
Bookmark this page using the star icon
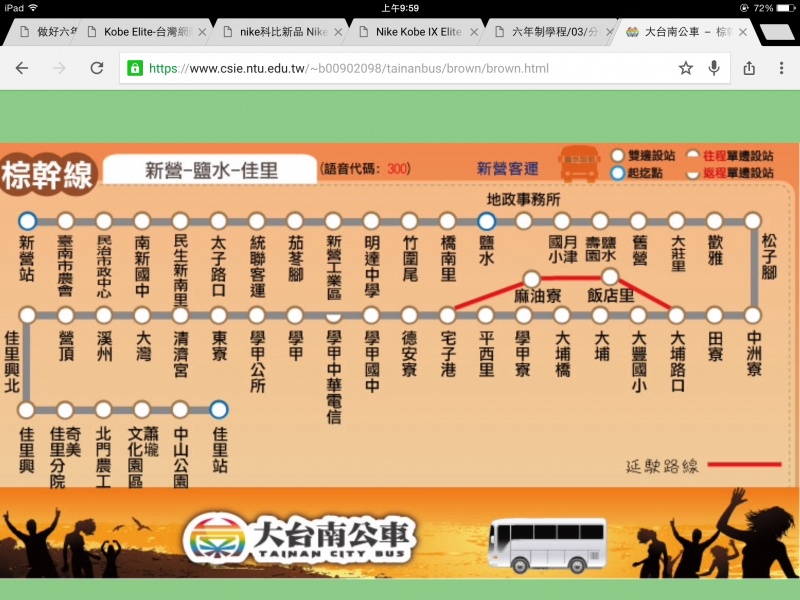pos(684,70)
